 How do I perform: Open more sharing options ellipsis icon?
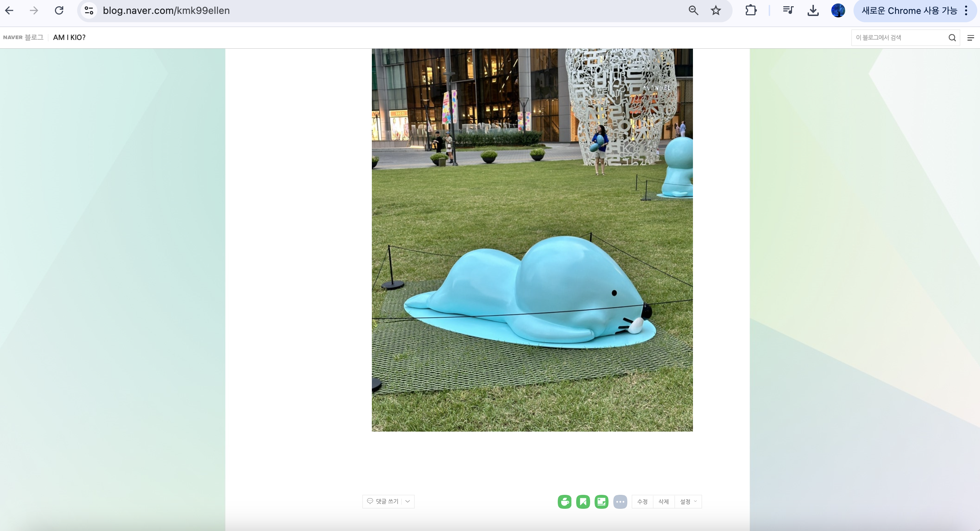620,501
